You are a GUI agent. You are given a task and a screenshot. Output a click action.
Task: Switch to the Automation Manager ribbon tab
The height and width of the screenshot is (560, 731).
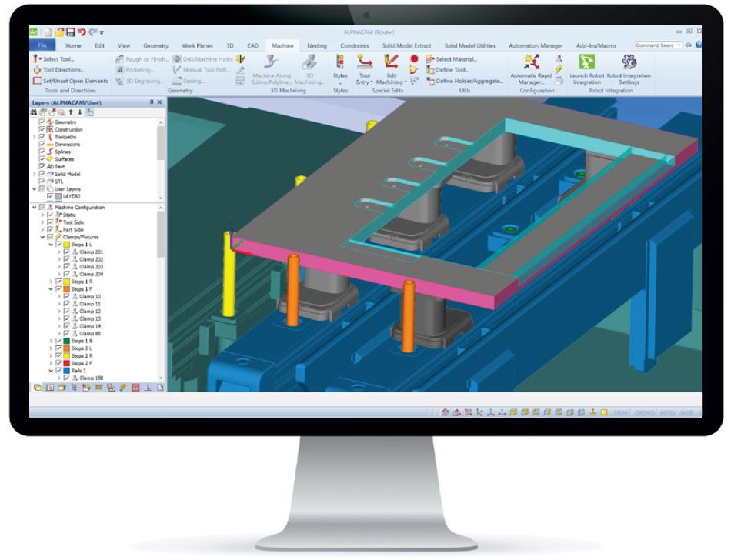click(x=536, y=45)
